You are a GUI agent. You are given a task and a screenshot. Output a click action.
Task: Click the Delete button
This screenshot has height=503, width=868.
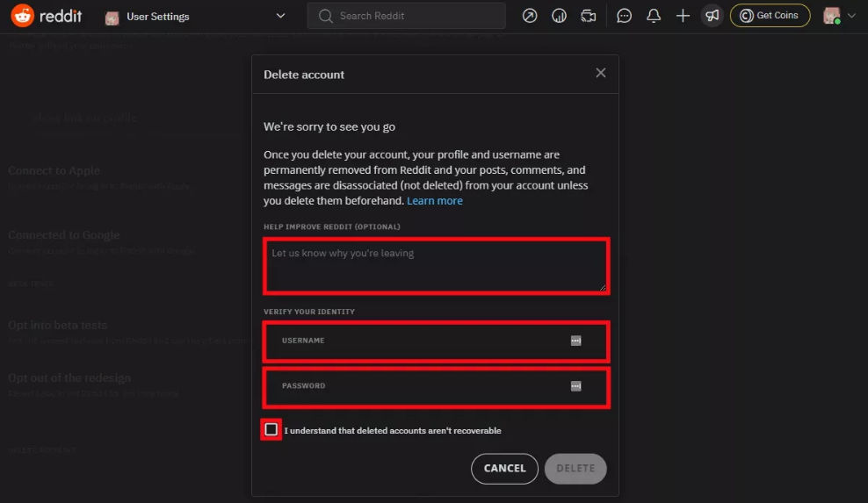tap(575, 469)
